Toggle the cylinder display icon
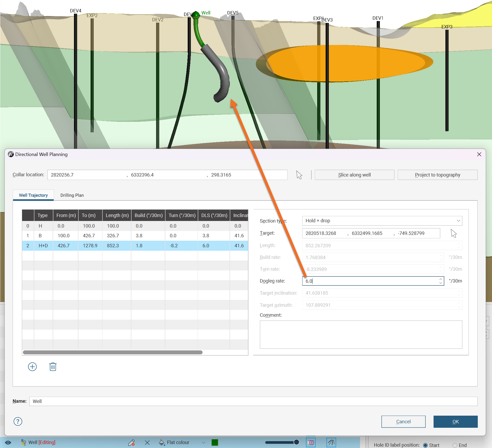 [x=311, y=442]
